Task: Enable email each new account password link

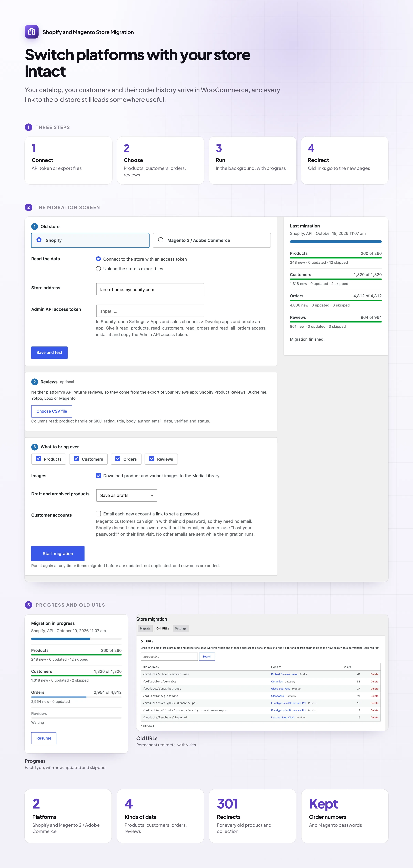Action: point(98,513)
